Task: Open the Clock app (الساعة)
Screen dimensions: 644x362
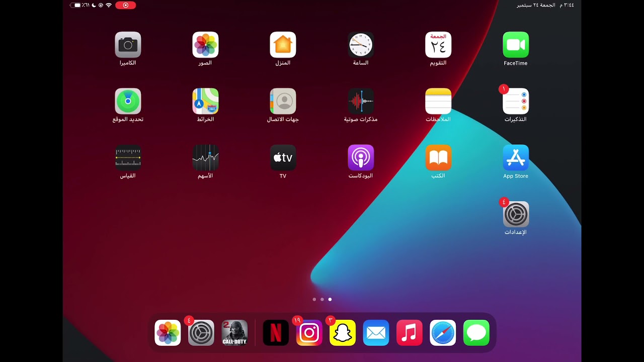Action: 361,45
